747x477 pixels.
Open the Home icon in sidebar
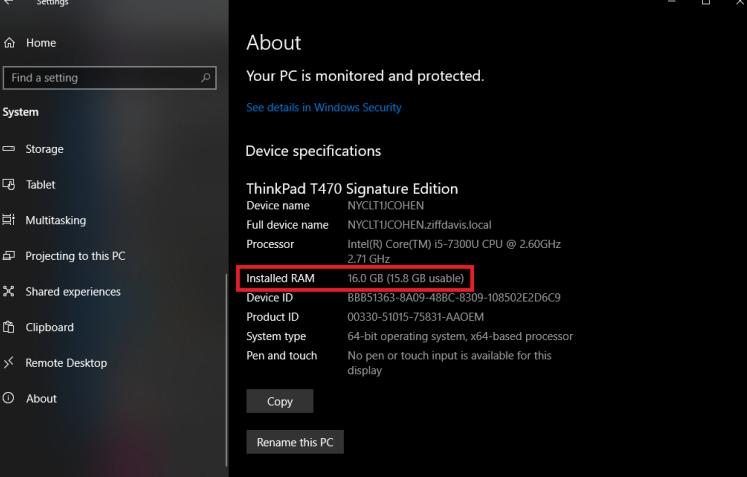point(9,43)
